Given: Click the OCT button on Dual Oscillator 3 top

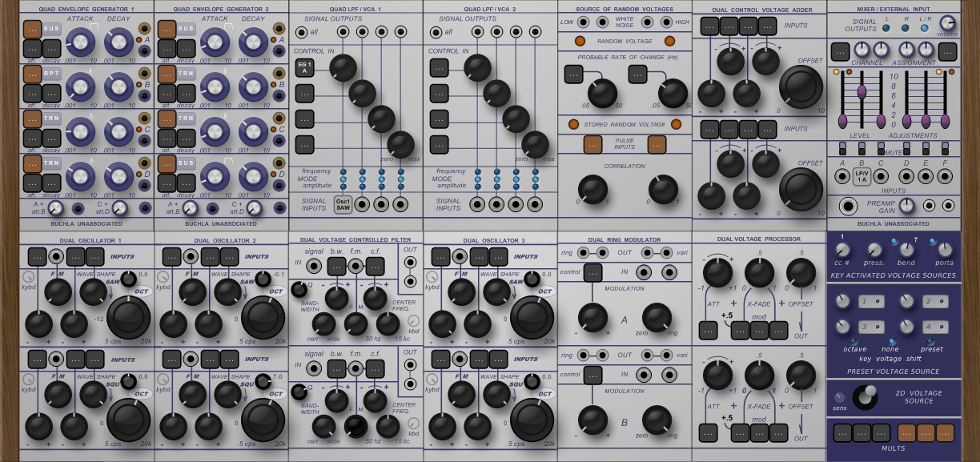Looking at the screenshot, I should [545, 291].
